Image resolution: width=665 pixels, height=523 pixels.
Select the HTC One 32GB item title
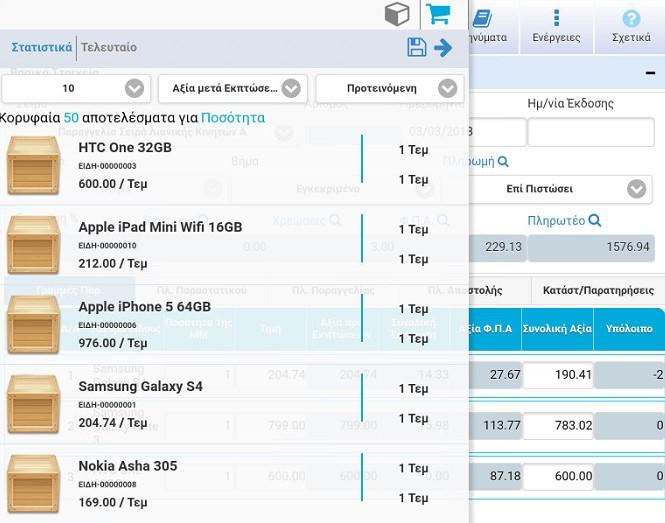(x=125, y=148)
